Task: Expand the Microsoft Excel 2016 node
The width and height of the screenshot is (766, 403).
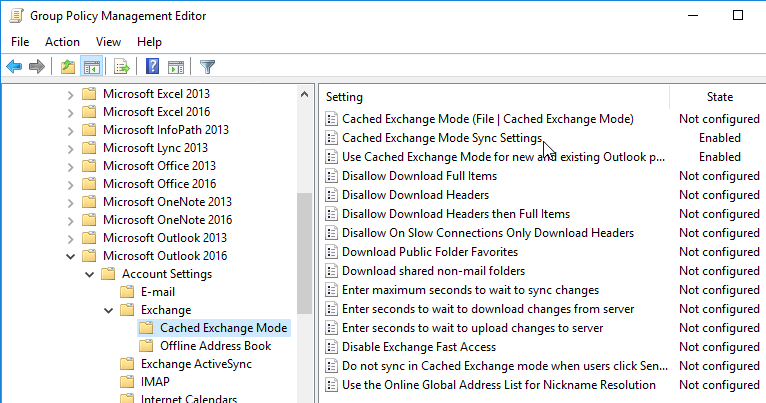Action: pyautogui.click(x=70, y=112)
